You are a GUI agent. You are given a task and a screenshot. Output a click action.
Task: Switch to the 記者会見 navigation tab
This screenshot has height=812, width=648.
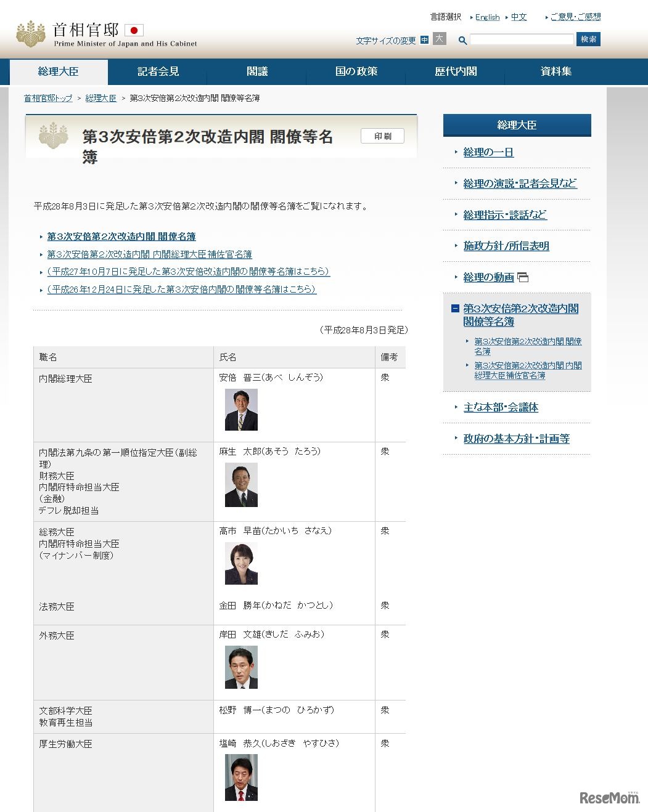tap(157, 72)
